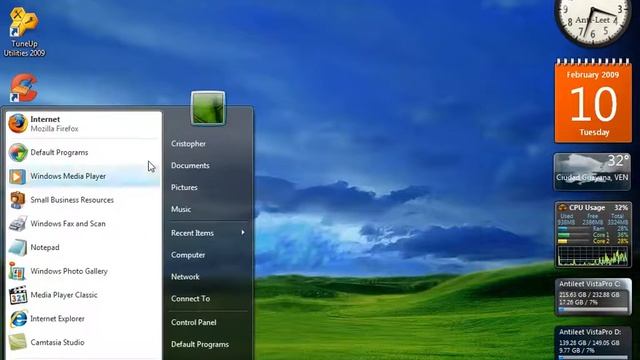640x360 pixels.
Task: Open Internet Explorer entry
Action: pos(84,318)
